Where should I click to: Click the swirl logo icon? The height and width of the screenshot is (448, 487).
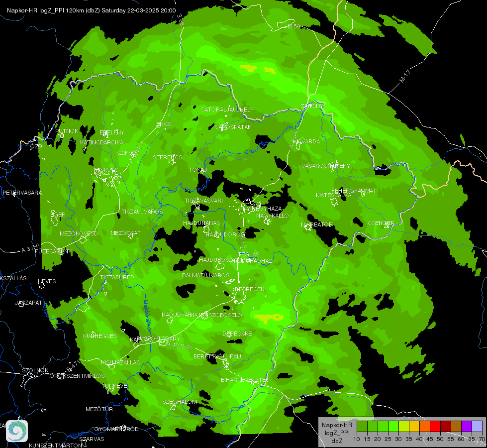click(x=17, y=431)
